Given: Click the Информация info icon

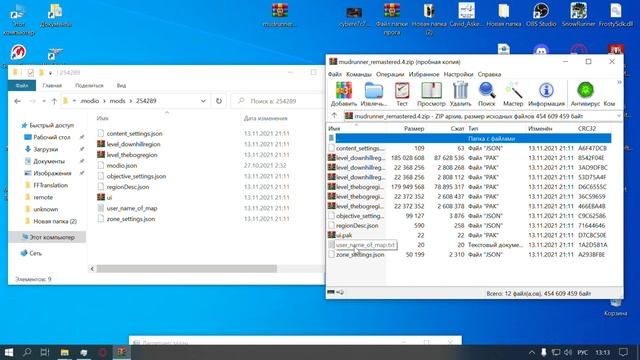Looking at the screenshot, I should coord(546,90).
